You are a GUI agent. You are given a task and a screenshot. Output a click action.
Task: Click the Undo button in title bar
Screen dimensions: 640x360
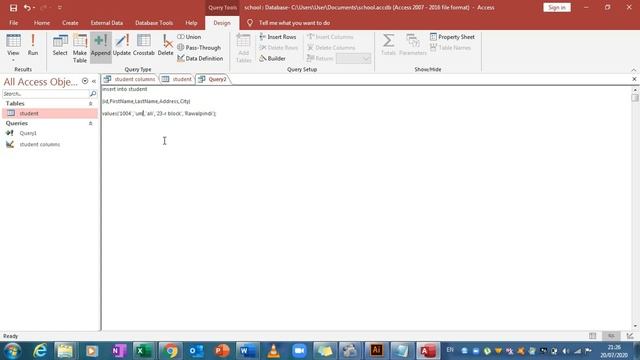pos(27,7)
